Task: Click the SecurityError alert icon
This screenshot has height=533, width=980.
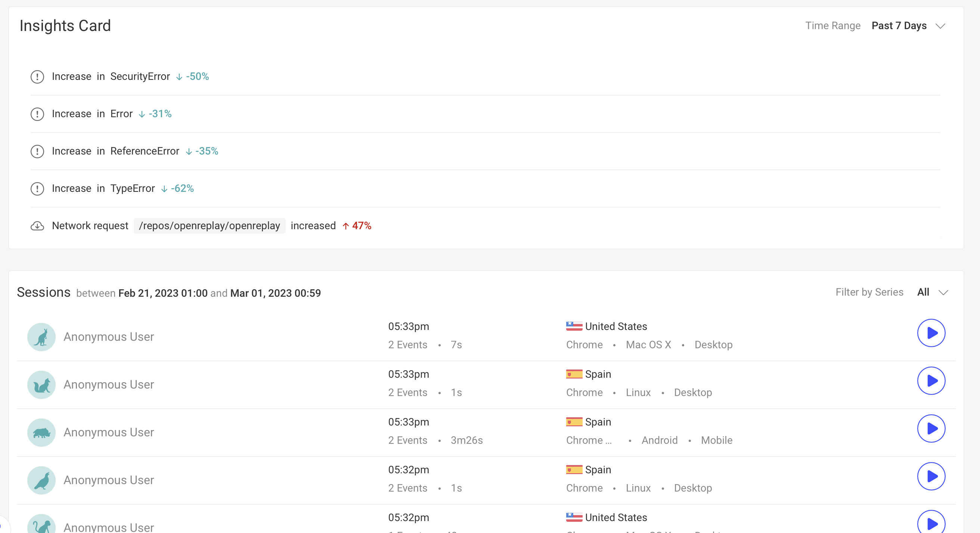Action: tap(37, 77)
